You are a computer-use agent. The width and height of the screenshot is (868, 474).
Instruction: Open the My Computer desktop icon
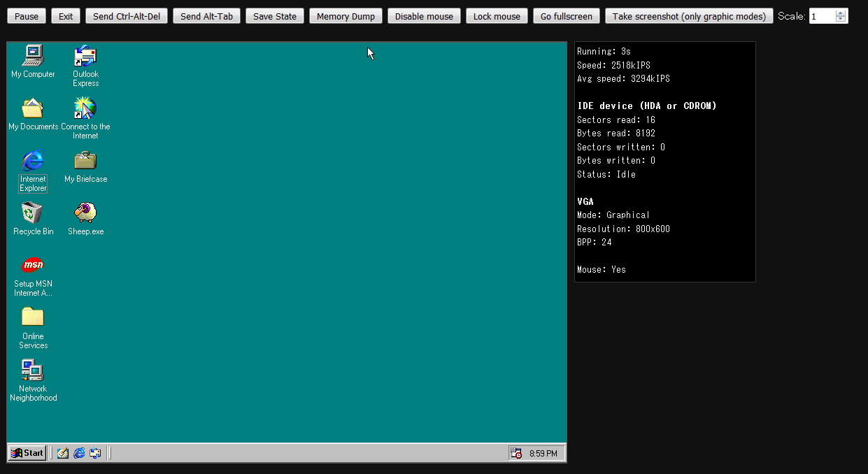tap(33, 55)
